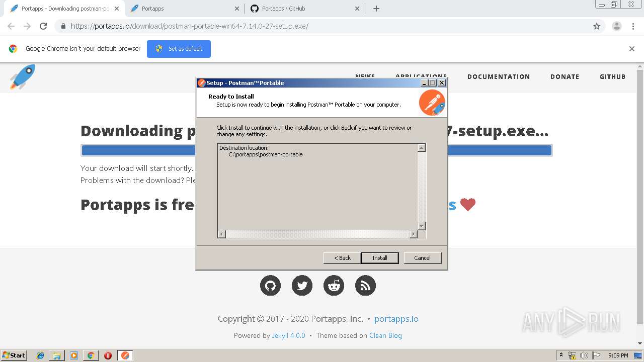Click setup window title bar icon

point(201,83)
